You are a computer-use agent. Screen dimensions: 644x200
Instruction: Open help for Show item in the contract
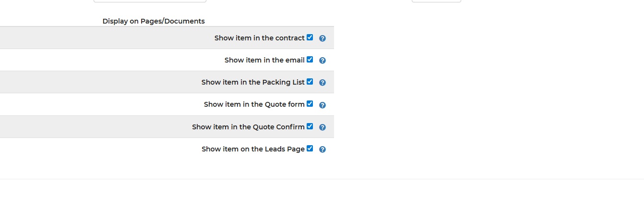point(322,38)
